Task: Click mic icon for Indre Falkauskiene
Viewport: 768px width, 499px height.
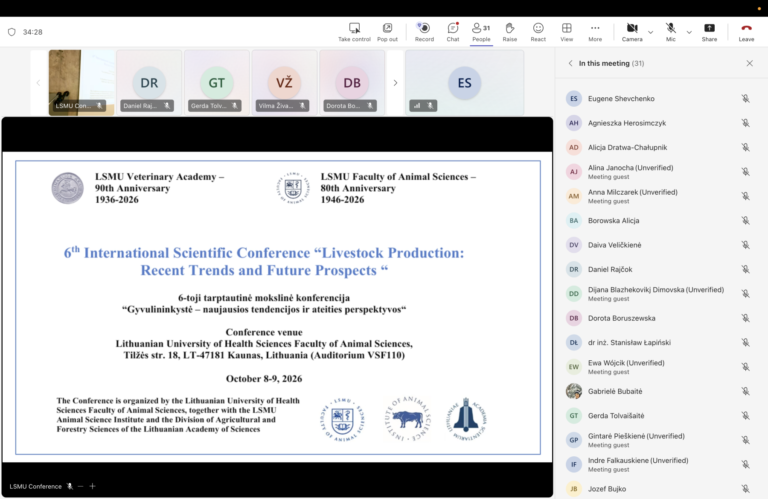Action: [745, 464]
